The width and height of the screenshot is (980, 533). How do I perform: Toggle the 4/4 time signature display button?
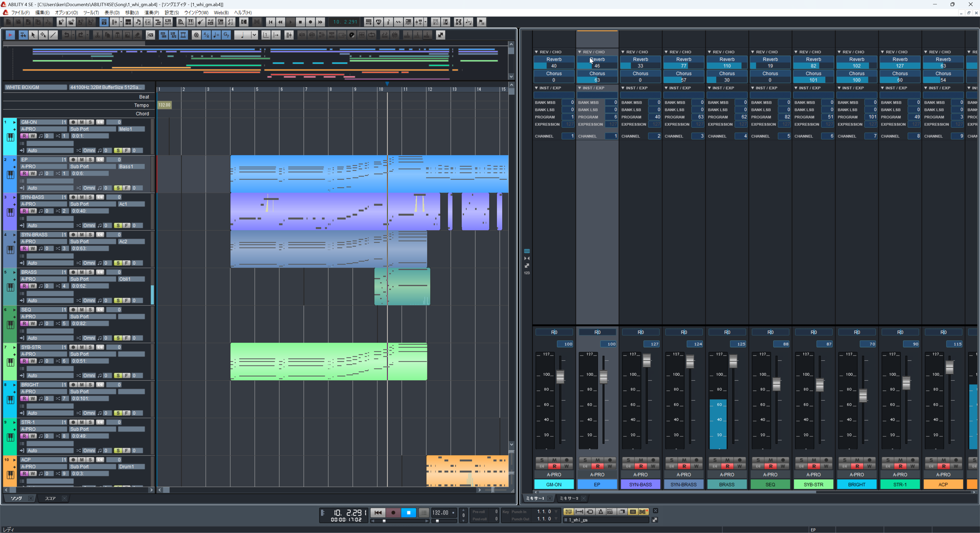click(x=206, y=35)
